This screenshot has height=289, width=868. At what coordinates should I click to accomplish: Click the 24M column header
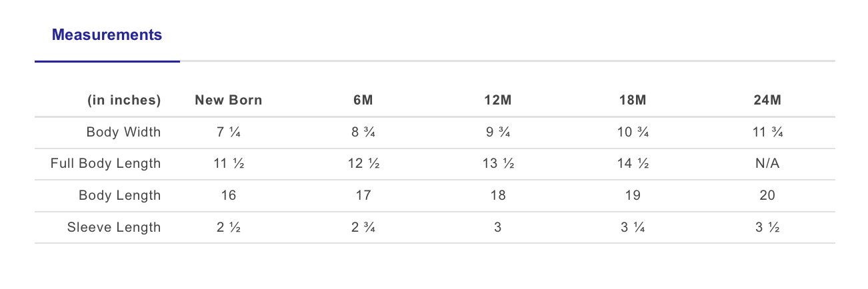click(767, 101)
